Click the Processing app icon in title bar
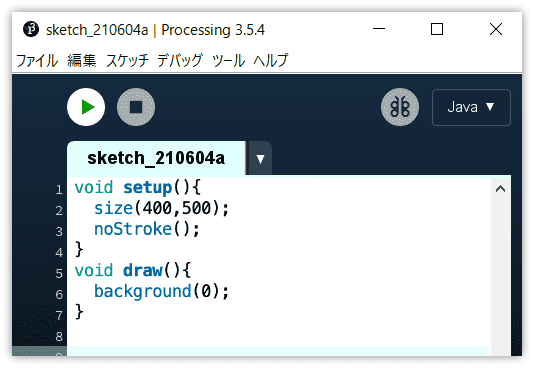 [x=31, y=30]
